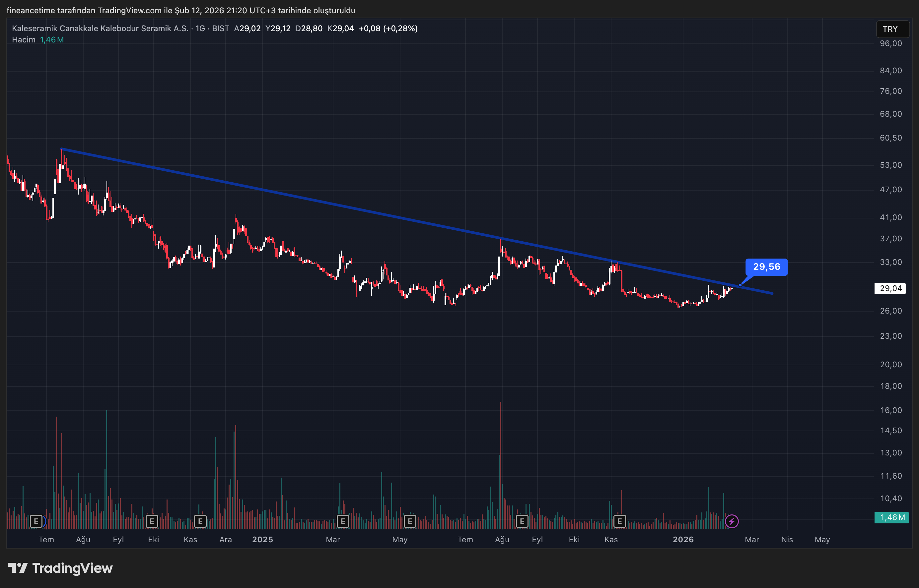
Task: Open the earnings E marker after Kas 2025
Action: [619, 521]
